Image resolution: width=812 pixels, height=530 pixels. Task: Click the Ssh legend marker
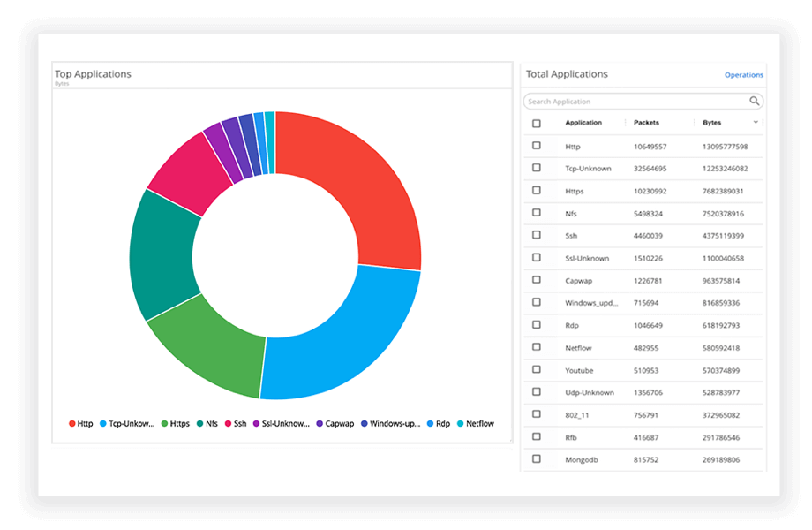pos(229,424)
